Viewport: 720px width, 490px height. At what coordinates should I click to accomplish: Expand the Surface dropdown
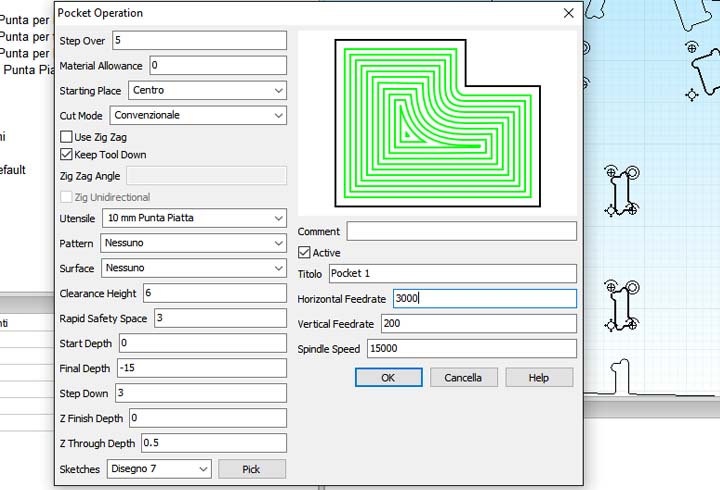coord(194,268)
